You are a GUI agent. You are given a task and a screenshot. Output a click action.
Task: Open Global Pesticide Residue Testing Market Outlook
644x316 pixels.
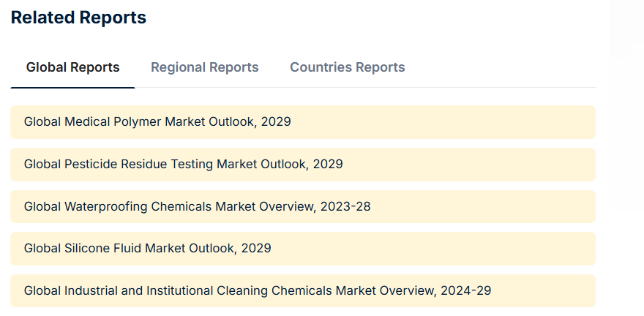pyautogui.click(x=183, y=164)
